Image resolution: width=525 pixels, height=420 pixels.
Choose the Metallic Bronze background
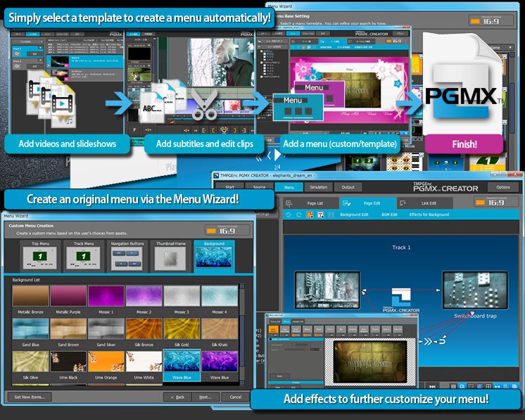pyautogui.click(x=30, y=300)
